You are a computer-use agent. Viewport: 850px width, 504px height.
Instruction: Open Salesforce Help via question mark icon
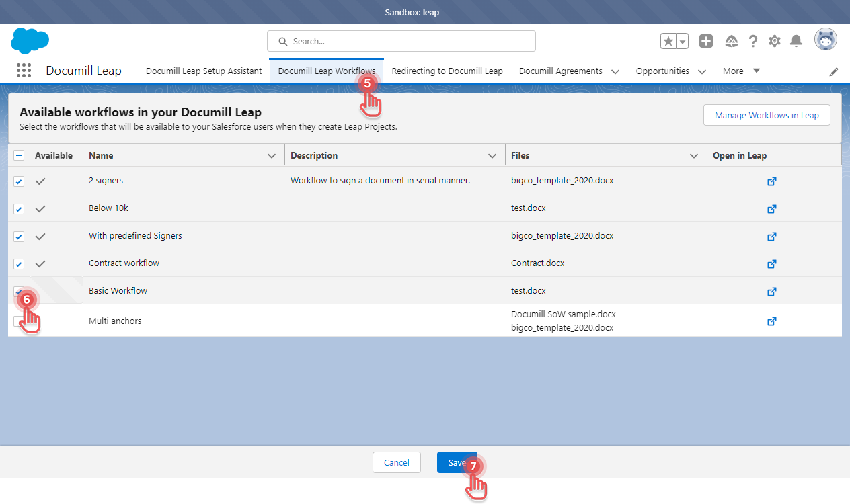[x=753, y=41]
